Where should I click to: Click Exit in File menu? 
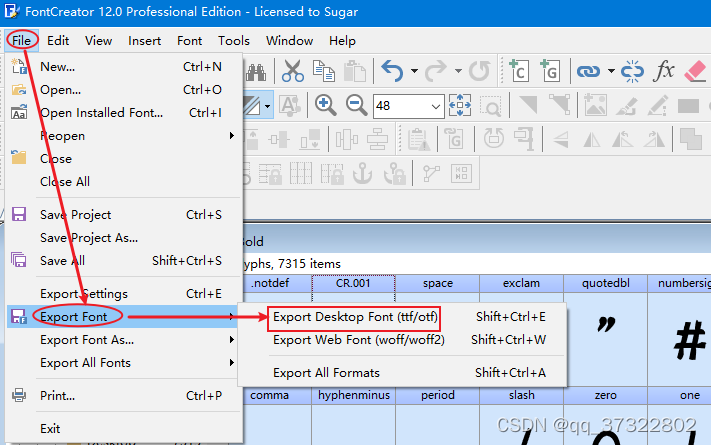point(124,429)
